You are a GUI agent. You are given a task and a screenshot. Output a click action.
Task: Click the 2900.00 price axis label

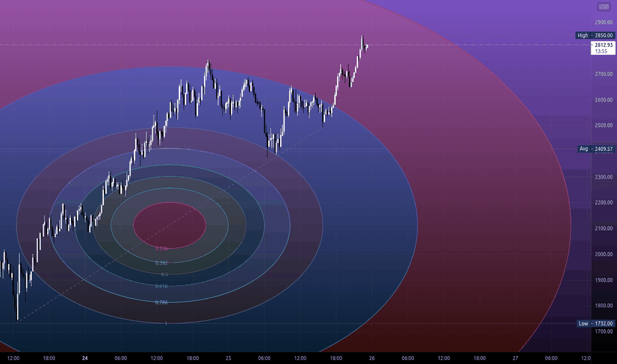(604, 23)
